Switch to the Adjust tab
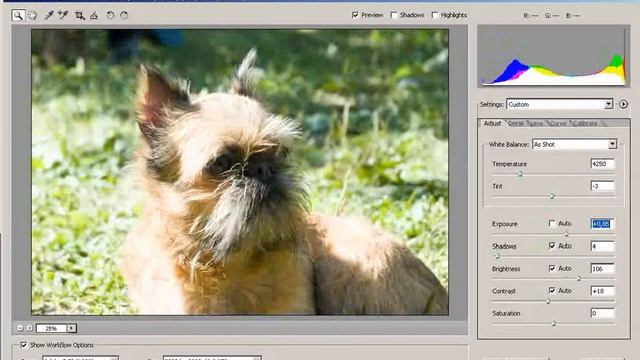The image size is (640, 360). [x=492, y=123]
